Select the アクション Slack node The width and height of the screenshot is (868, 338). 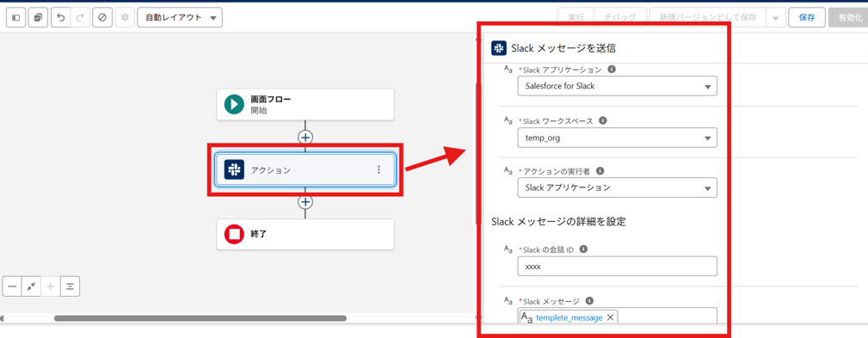305,169
